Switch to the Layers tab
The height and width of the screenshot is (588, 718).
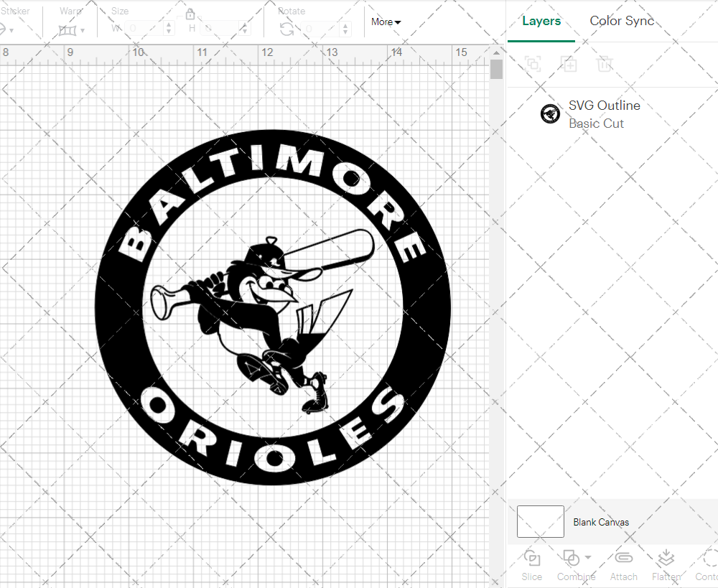click(541, 21)
